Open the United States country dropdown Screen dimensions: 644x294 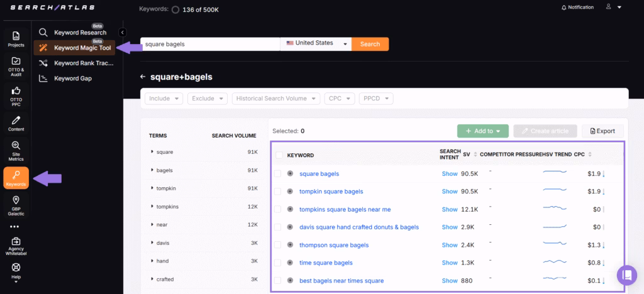point(316,44)
